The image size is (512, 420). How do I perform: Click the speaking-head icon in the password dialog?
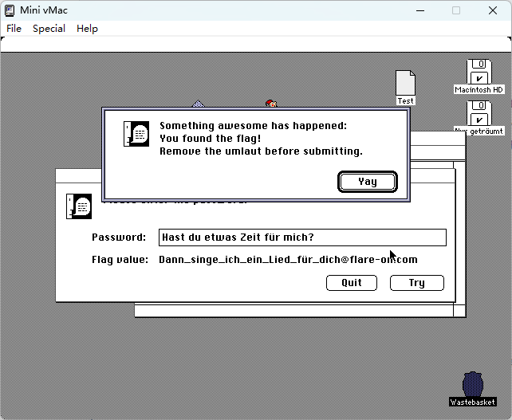pyautogui.click(x=79, y=206)
